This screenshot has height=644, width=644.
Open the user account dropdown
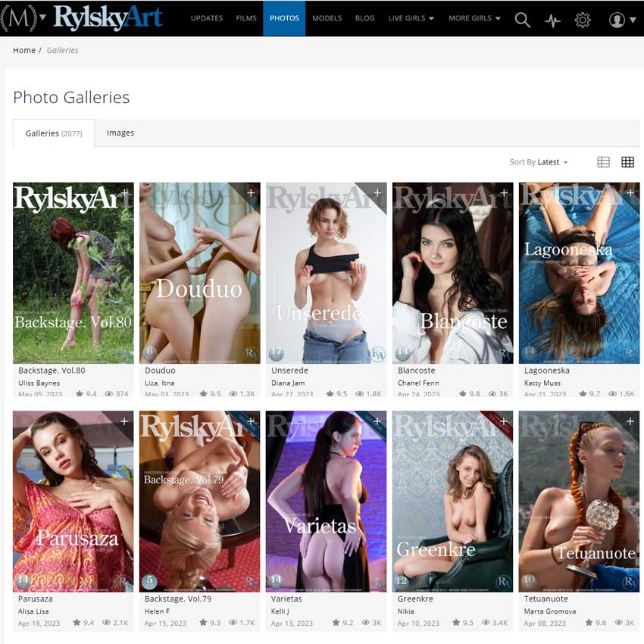(x=622, y=20)
